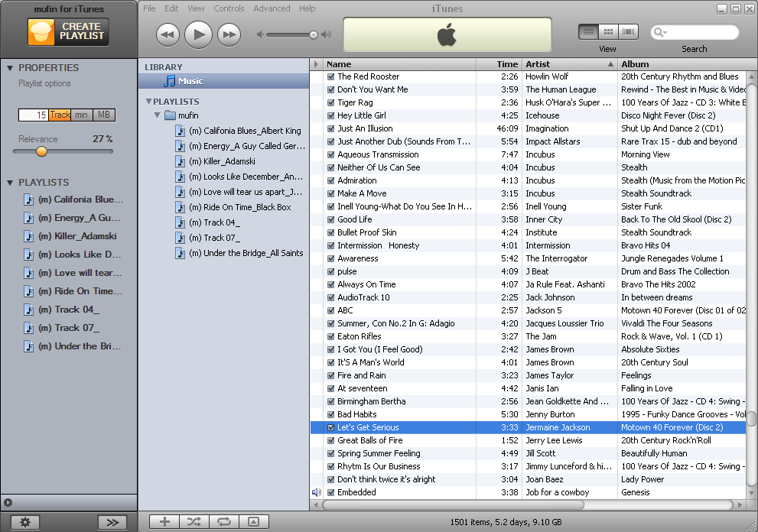Select the min unit option
This screenshot has height=532, width=758.
tap(81, 115)
